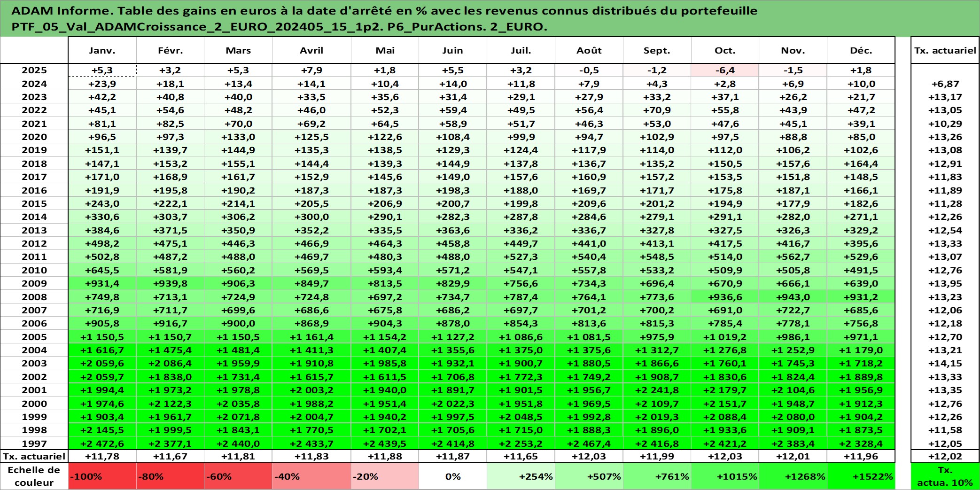Click the -6,4 cell in 2025 October

pos(725,70)
